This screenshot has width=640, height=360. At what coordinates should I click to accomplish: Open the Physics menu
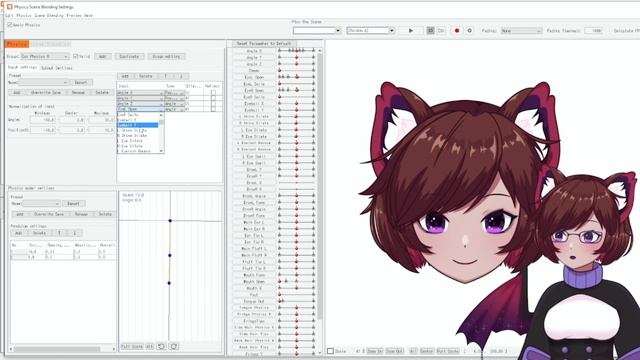tap(24, 16)
